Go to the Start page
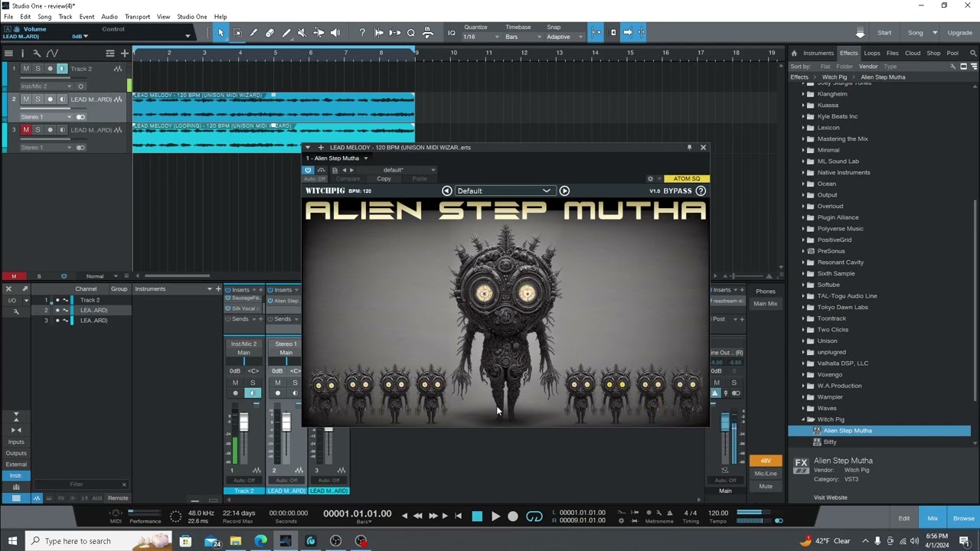The width and height of the screenshot is (980, 551). tap(884, 33)
